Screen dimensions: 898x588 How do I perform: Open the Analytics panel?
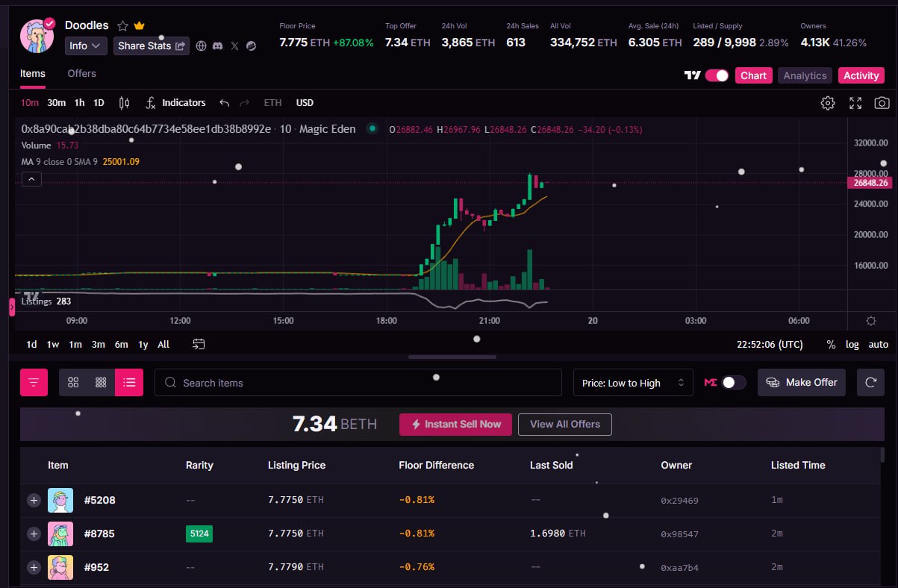coord(805,75)
